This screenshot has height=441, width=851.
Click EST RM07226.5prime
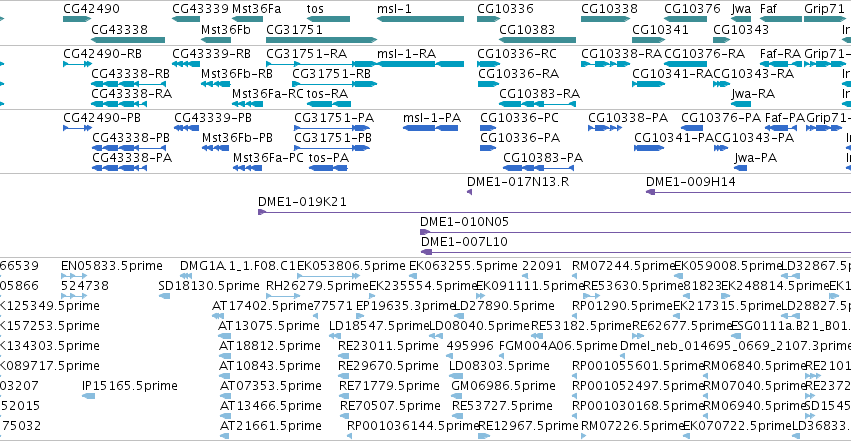click(632, 426)
